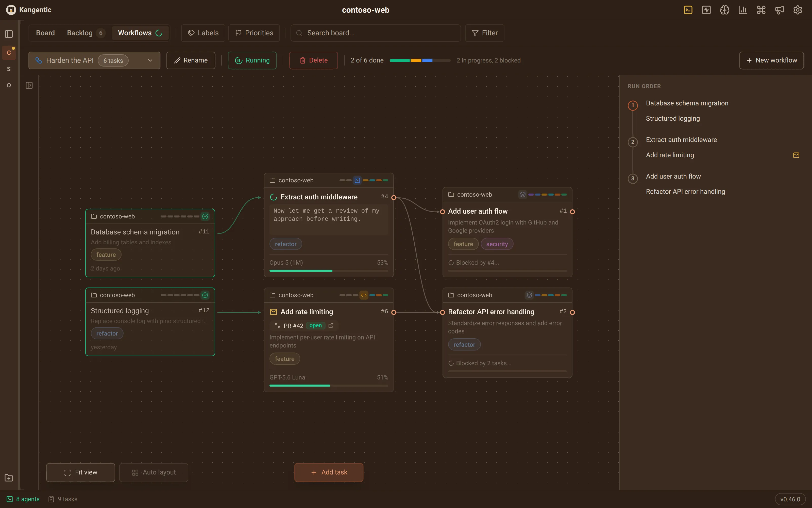
Task: Click the Rename button
Action: point(191,60)
